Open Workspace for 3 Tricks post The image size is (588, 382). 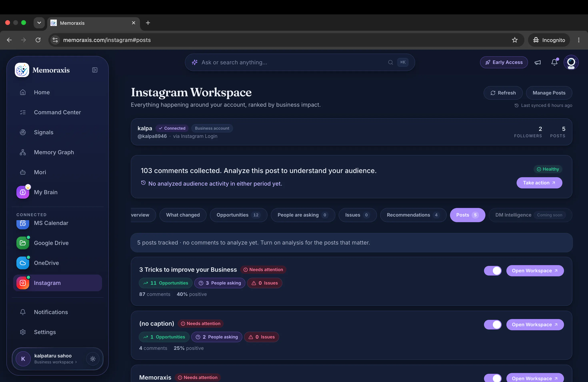tap(535, 271)
